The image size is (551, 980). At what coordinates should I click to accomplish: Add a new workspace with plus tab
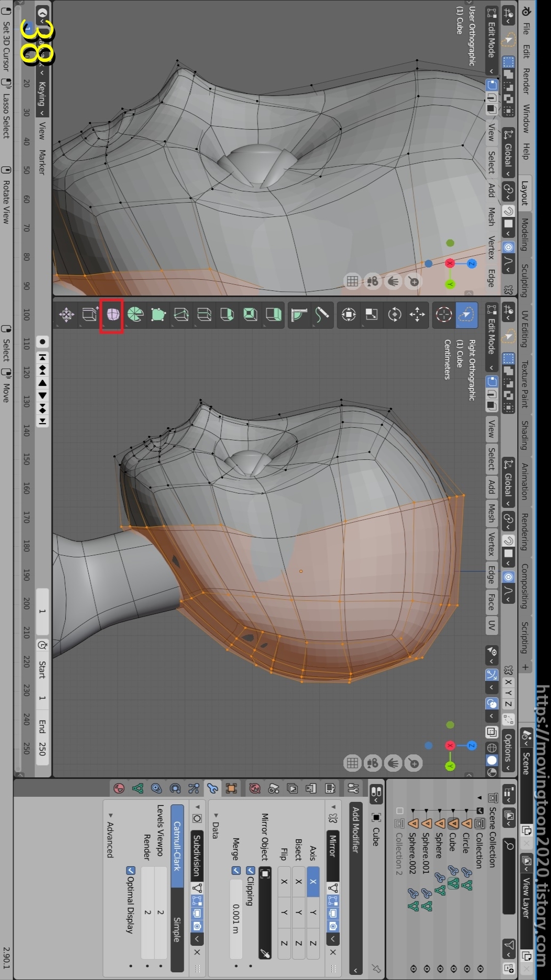click(x=525, y=667)
